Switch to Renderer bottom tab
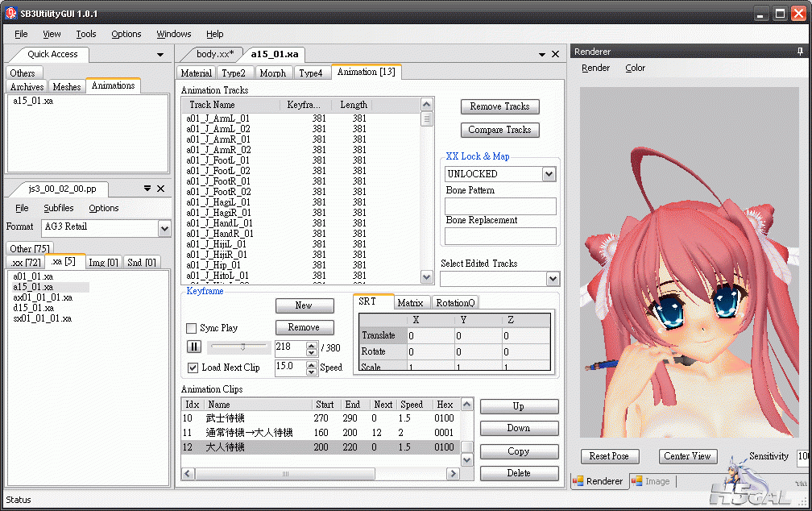Viewport: 812px width, 511px height. (599, 481)
